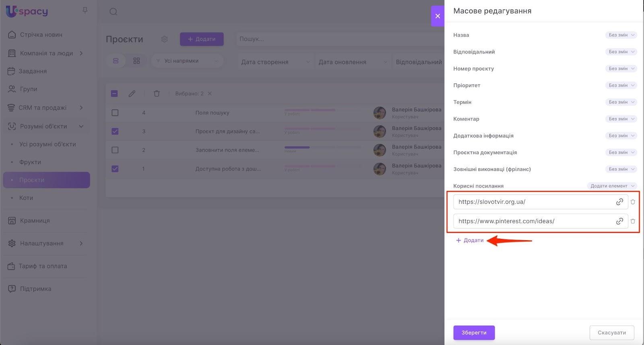Open the Дата створення filter dropdown
The height and width of the screenshot is (345, 644).
276,62
